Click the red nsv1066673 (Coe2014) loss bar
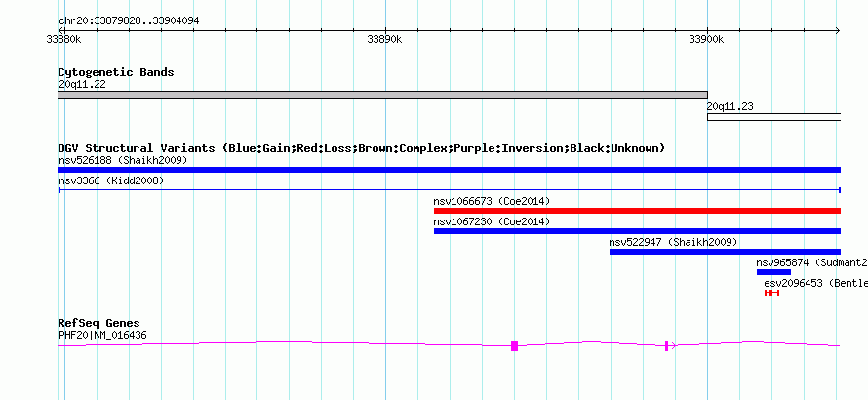Image resolution: width=868 pixels, height=400 pixels. [637, 211]
